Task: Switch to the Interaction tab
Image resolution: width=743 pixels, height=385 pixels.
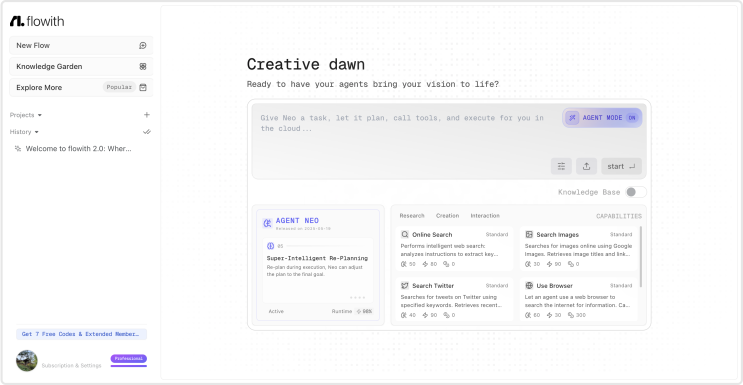Action: (x=485, y=216)
